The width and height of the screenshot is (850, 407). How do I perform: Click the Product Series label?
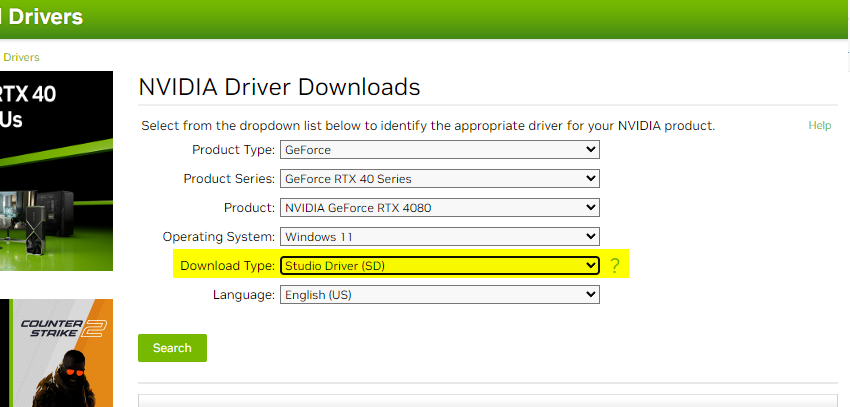[x=229, y=178]
